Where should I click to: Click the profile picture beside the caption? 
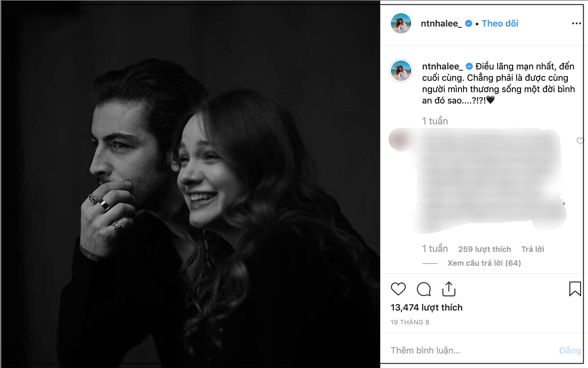point(401,71)
